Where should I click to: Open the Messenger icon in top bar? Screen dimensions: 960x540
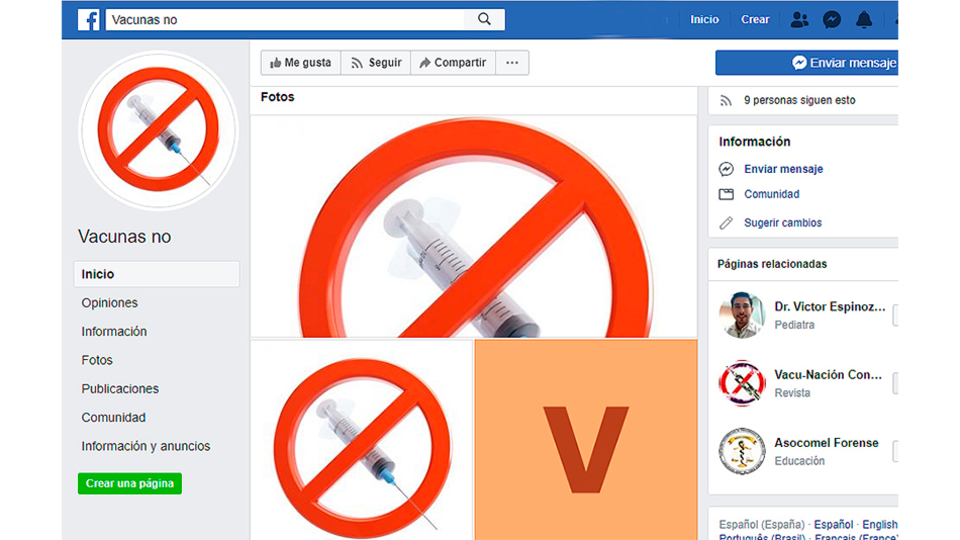(831, 20)
